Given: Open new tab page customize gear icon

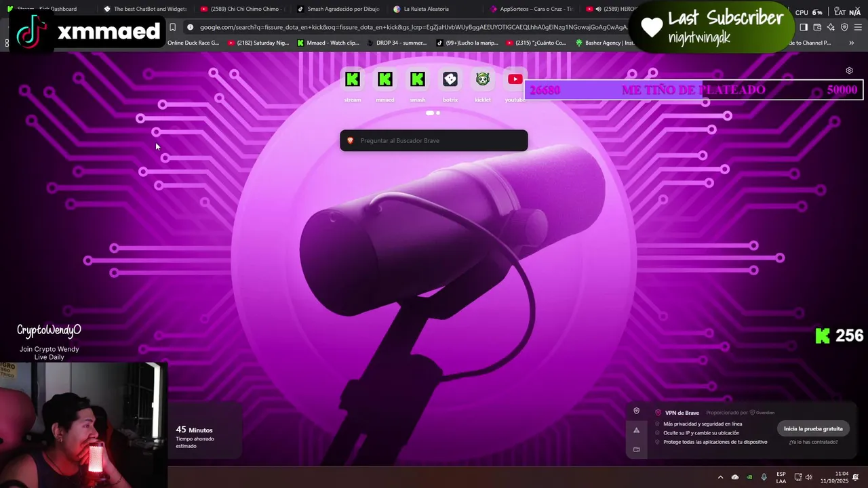Looking at the screenshot, I should (x=849, y=70).
